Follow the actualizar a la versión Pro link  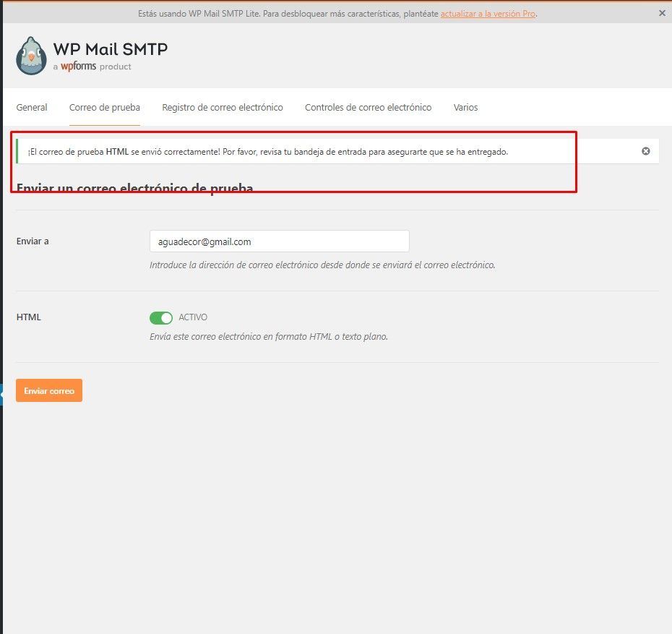[x=488, y=14]
